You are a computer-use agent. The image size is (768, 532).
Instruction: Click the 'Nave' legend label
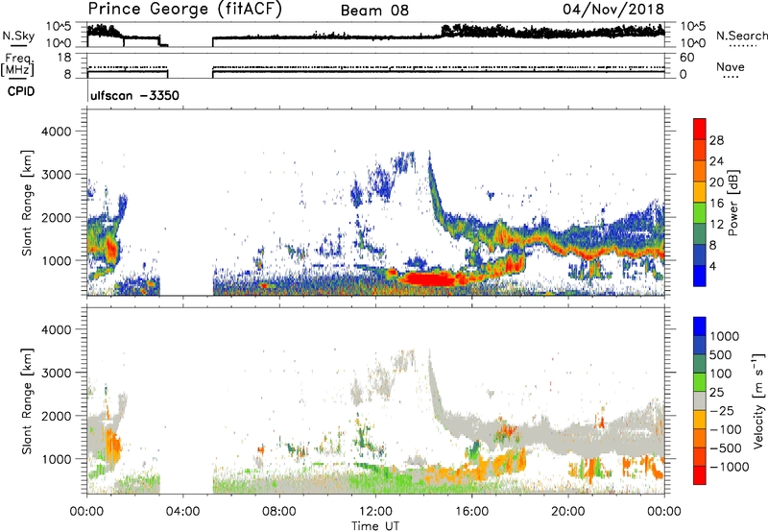click(731, 66)
